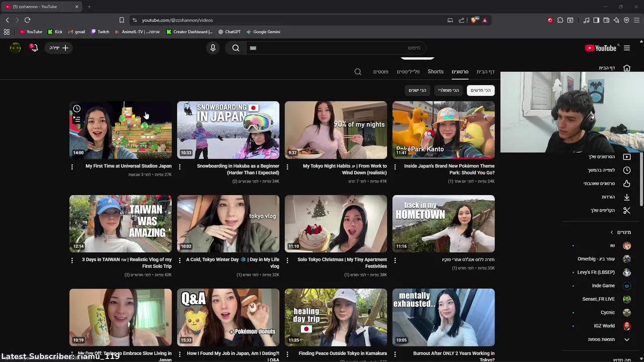The width and height of the screenshot is (644, 362).
Task: Activate voice search microphone icon
Action: pyautogui.click(x=213, y=48)
